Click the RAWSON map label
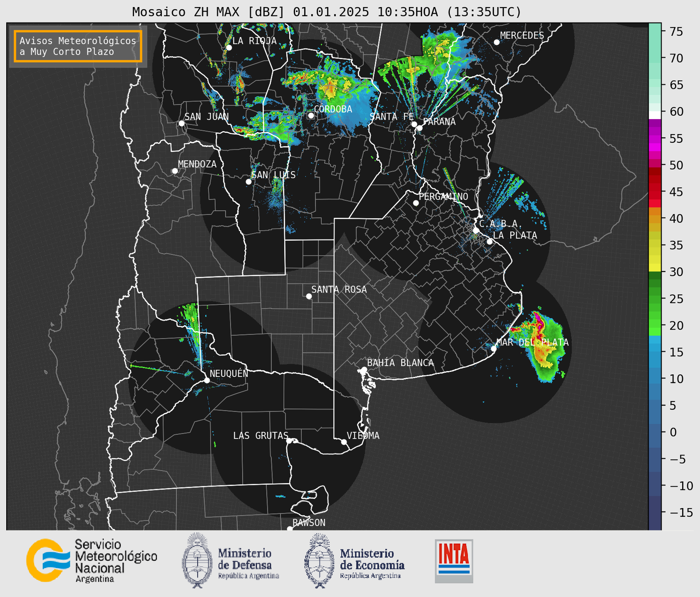Viewport: 700px width, 597px height. click(x=309, y=523)
